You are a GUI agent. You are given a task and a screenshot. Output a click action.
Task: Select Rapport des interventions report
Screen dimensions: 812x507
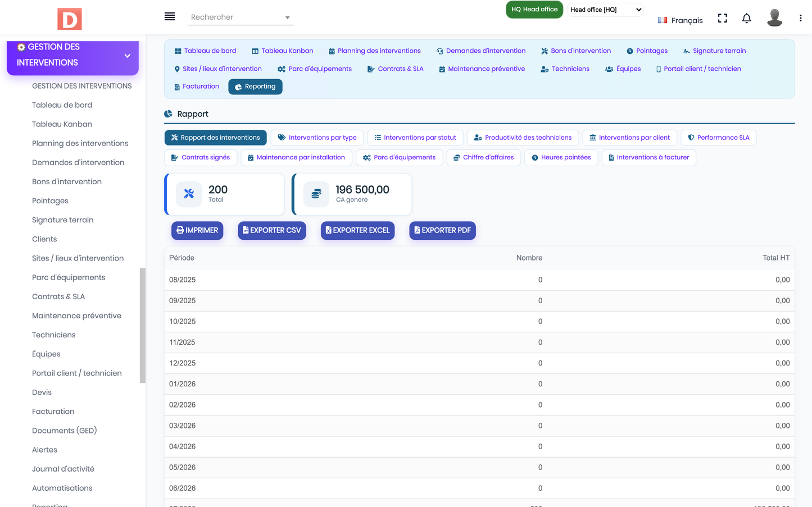(x=215, y=138)
